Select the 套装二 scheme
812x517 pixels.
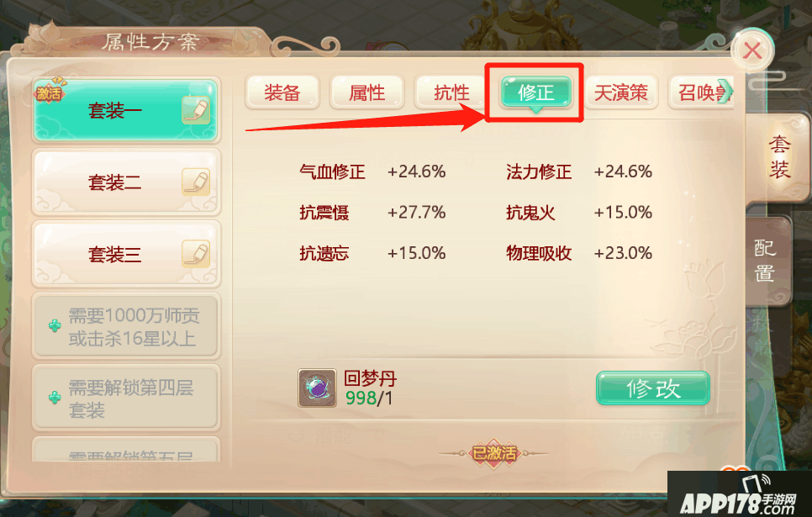[x=126, y=182]
